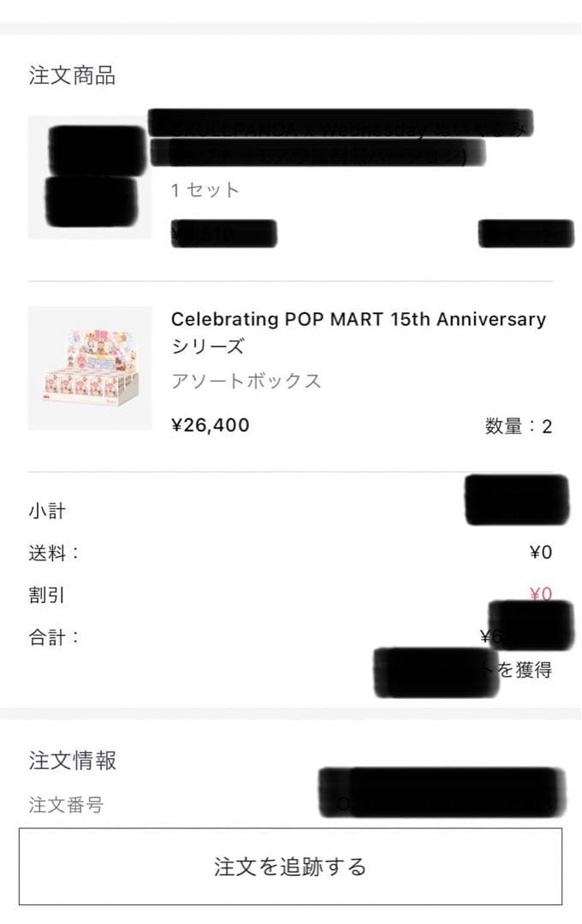
Task: Tap the shipping cost value '¥0'
Action: (x=539, y=552)
